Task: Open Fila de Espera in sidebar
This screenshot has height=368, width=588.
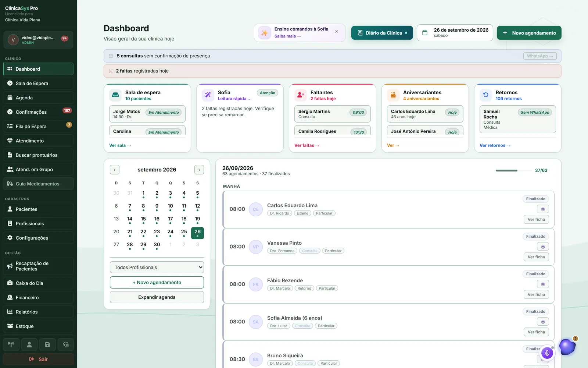Action: (x=38, y=127)
